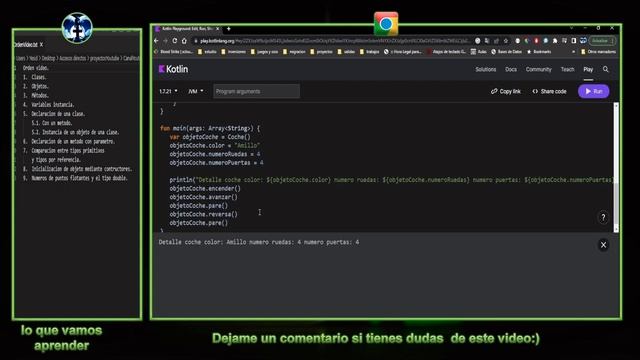Open a new Chrome tab with plus
This screenshot has height=360, width=640.
(229, 29)
